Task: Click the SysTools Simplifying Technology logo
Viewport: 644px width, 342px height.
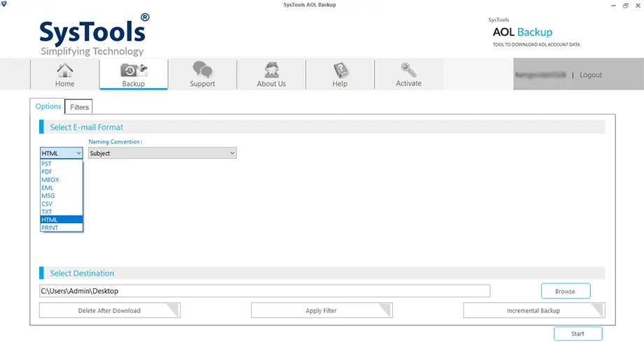Action: tap(94, 35)
